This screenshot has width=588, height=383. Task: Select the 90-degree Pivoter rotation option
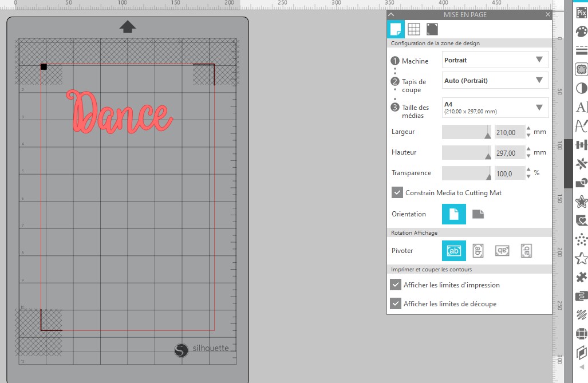pyautogui.click(x=478, y=250)
